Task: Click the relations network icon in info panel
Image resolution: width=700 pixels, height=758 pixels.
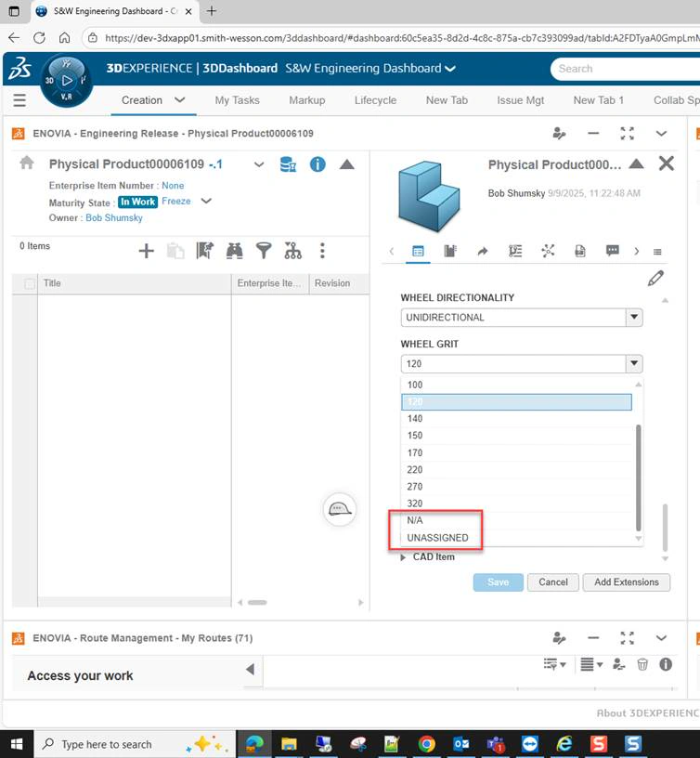Action: [548, 251]
